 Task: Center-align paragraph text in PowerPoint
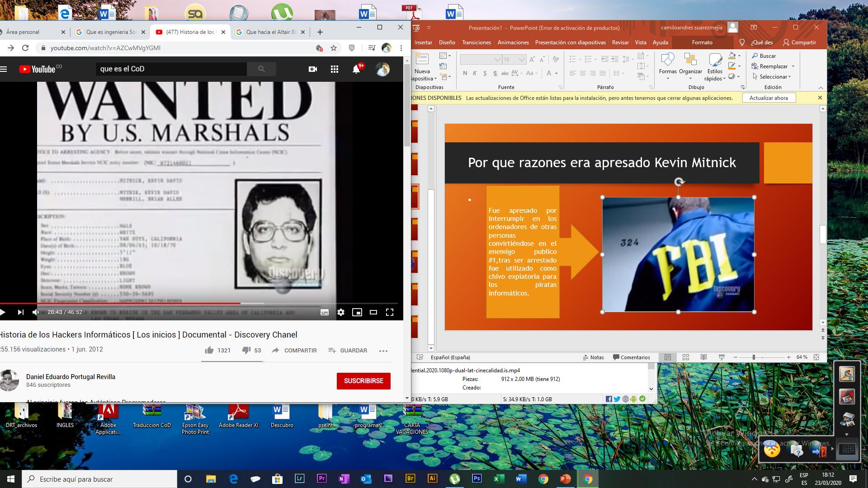583,73
